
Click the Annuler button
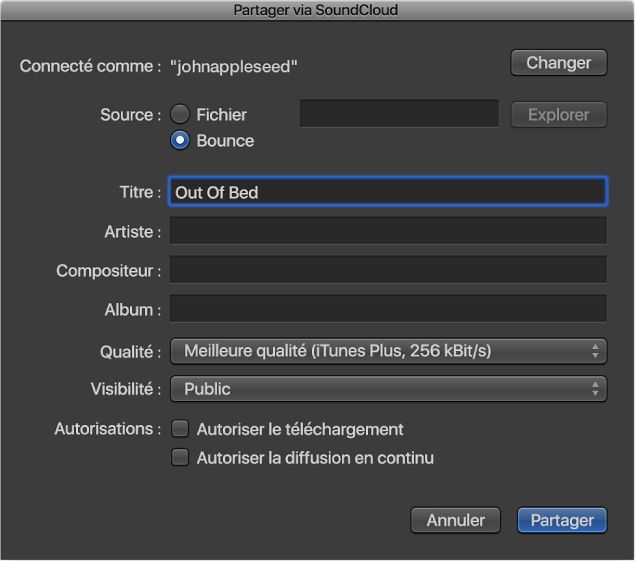(x=456, y=521)
